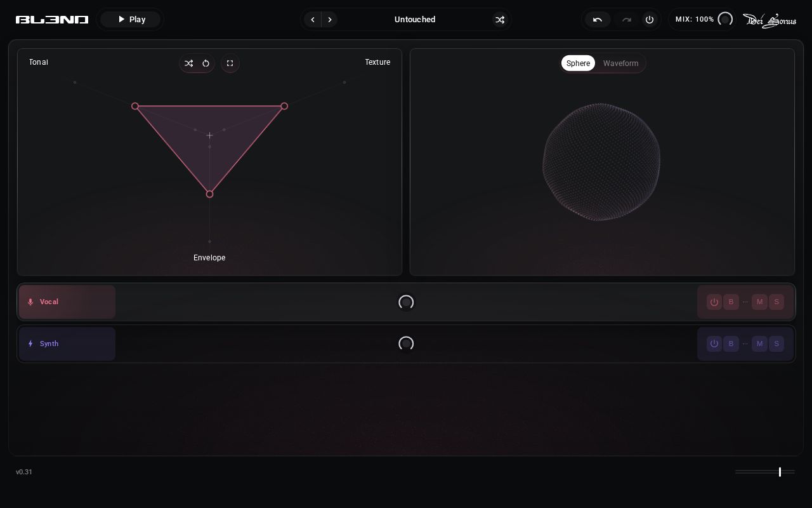Click the Texture axis label
This screenshot has height=508, width=812.
pos(377,62)
